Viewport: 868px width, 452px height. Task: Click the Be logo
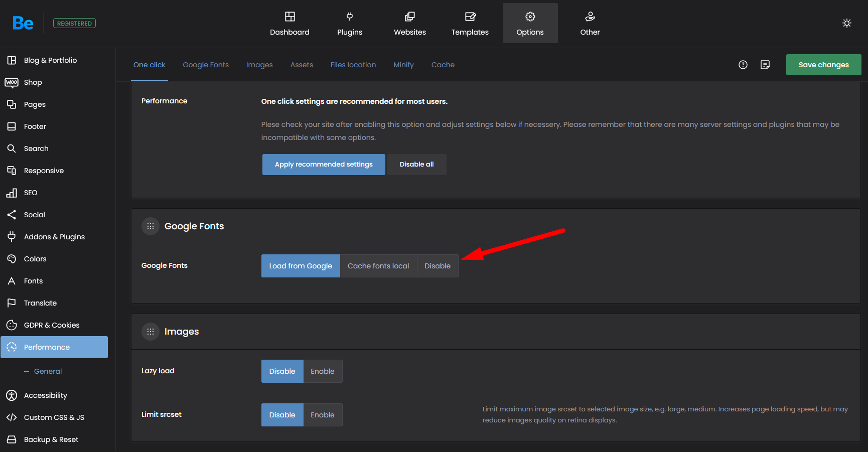click(23, 23)
